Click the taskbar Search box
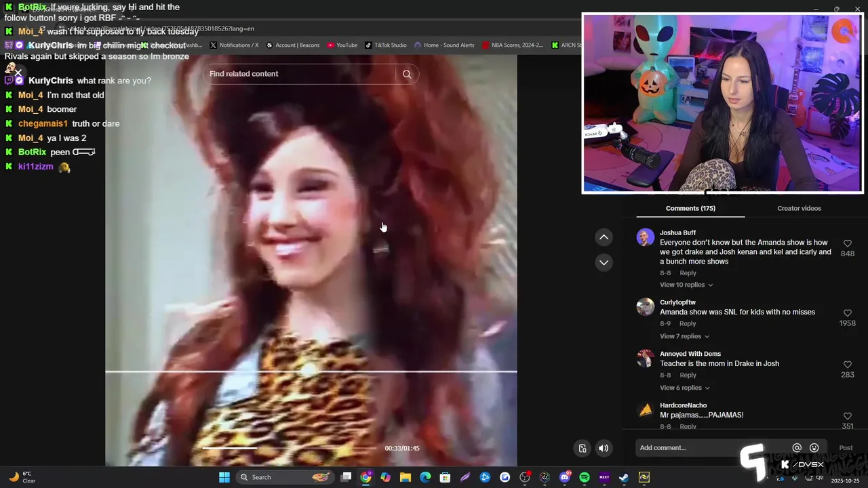The height and width of the screenshot is (488, 868). (285, 477)
